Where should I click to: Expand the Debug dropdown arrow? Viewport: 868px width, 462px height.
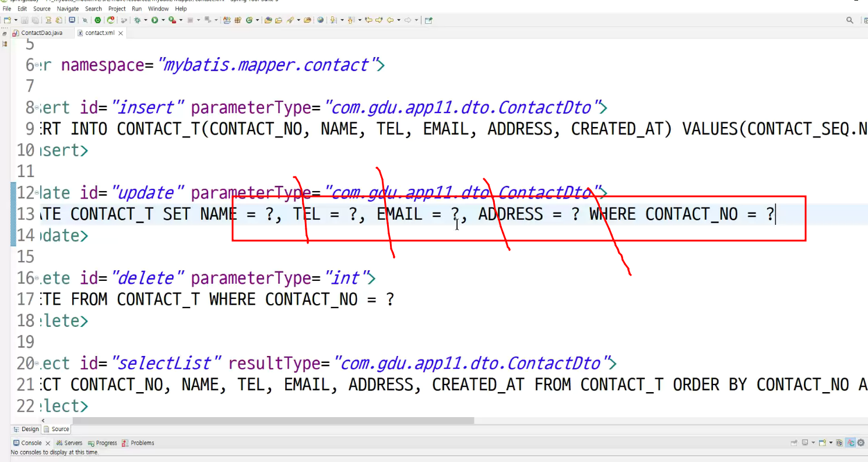coord(146,20)
